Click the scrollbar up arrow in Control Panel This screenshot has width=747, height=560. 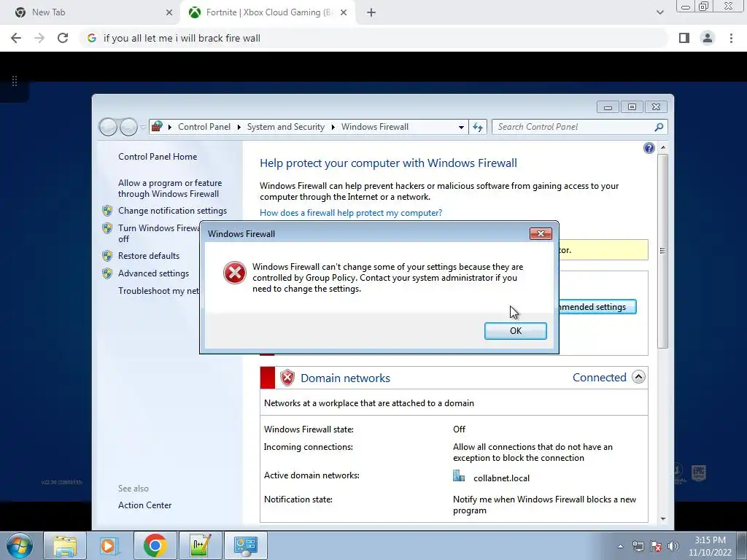pos(662,148)
